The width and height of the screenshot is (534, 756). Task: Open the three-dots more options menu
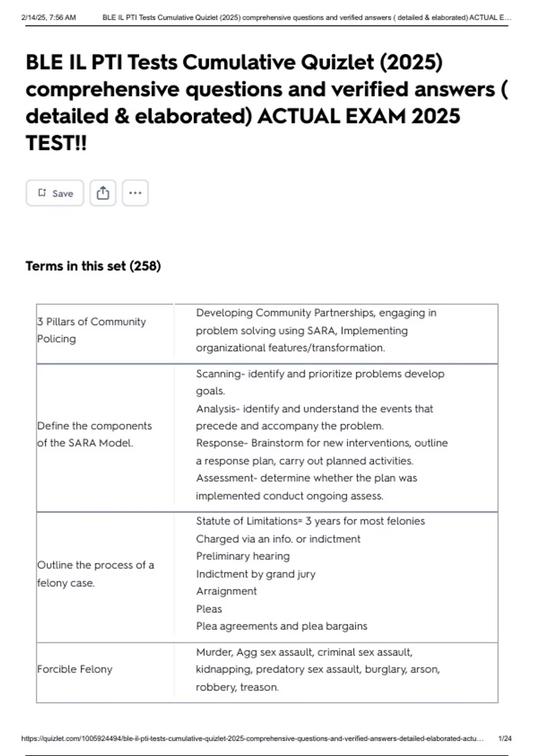(135, 193)
